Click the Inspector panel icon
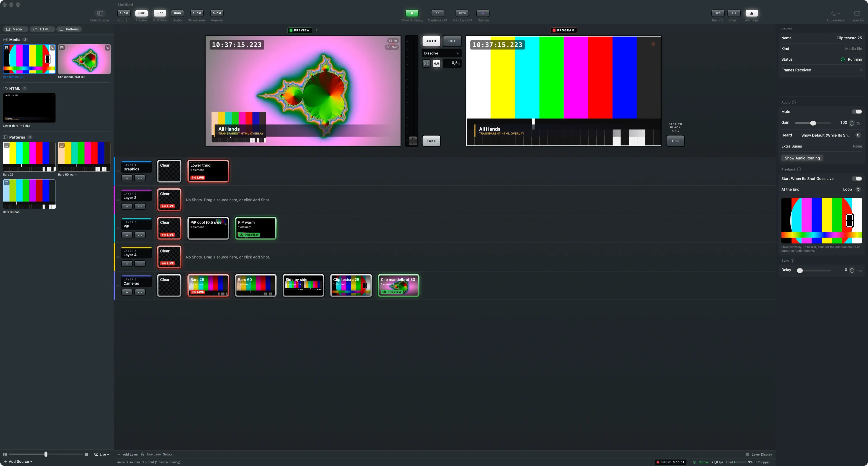 (857, 13)
